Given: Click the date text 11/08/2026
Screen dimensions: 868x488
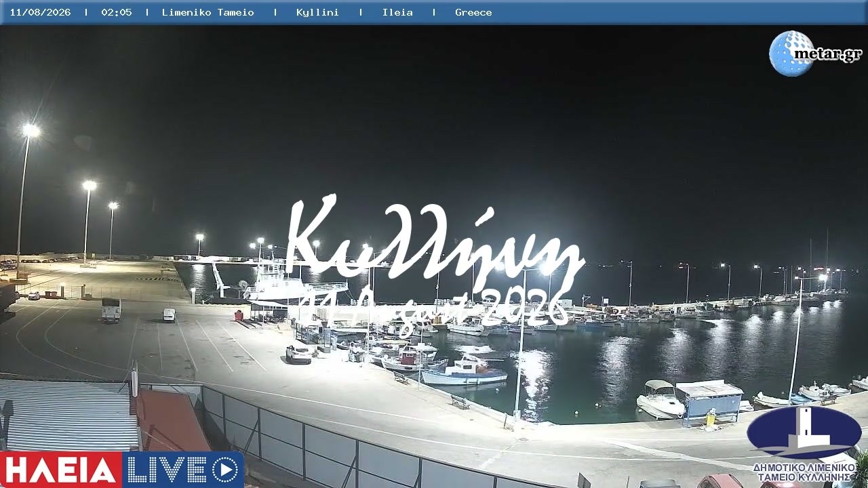Looking at the screenshot, I should [x=40, y=12].
